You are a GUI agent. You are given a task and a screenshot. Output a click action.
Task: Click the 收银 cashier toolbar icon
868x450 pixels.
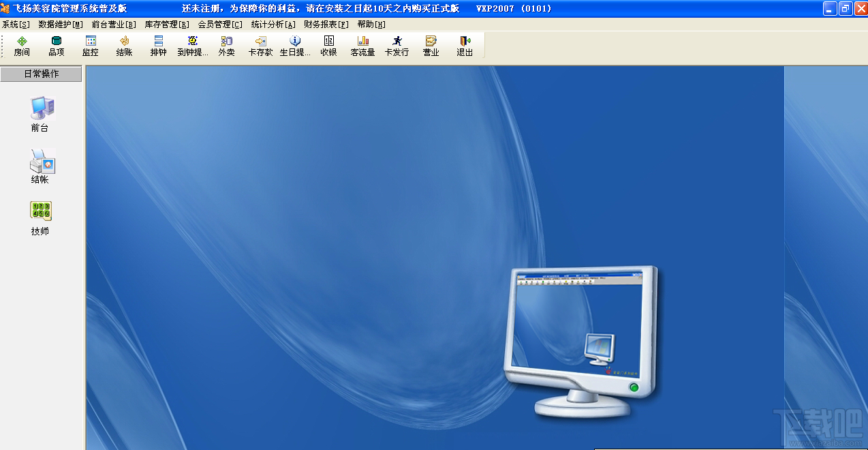pos(328,46)
